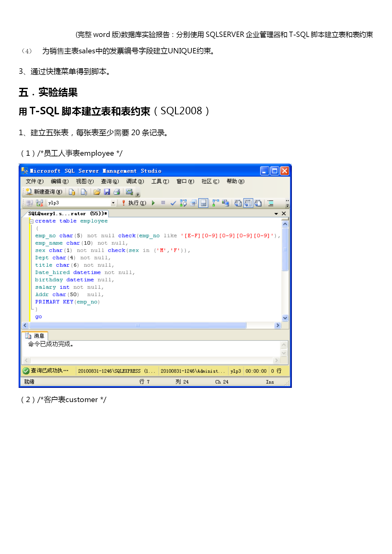
Task: Execute the query with 执行 button
Action: point(134,203)
